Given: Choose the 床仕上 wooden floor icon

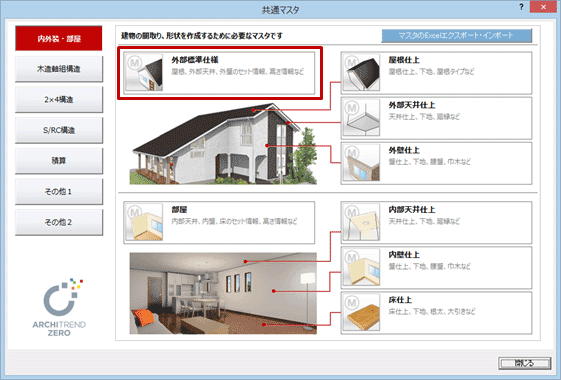Looking at the screenshot, I should (x=361, y=312).
